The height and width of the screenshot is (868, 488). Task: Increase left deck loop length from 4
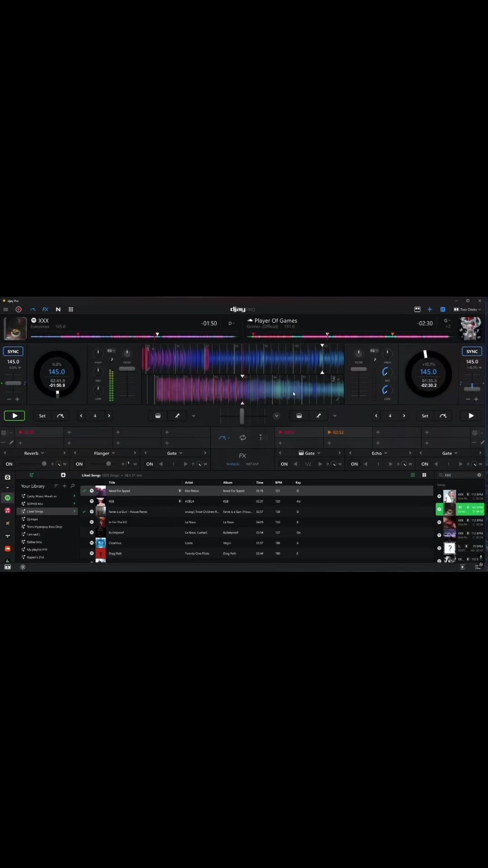109,416
